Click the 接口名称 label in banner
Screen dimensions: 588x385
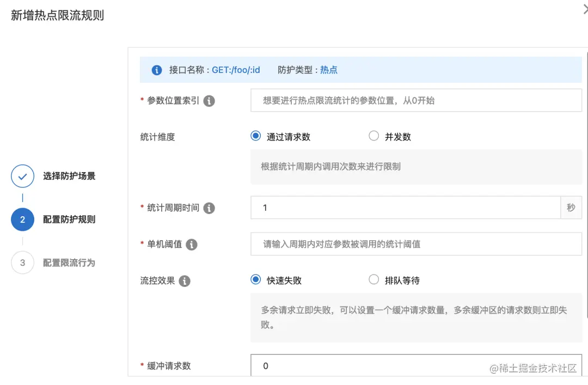(x=186, y=70)
